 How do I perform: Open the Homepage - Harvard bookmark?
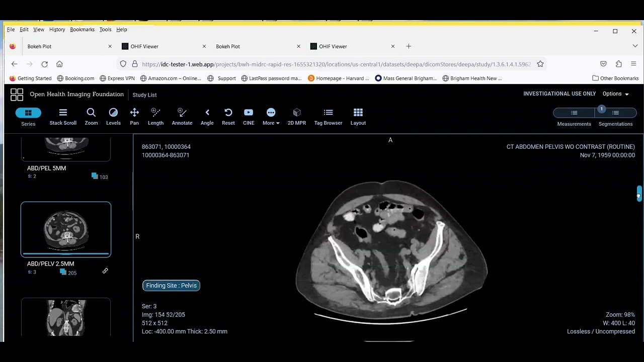[339, 78]
